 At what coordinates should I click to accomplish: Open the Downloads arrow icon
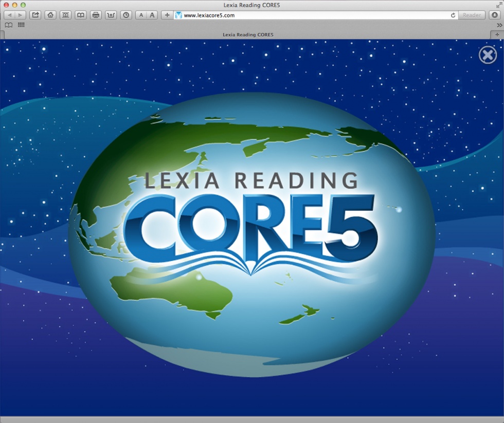click(495, 15)
